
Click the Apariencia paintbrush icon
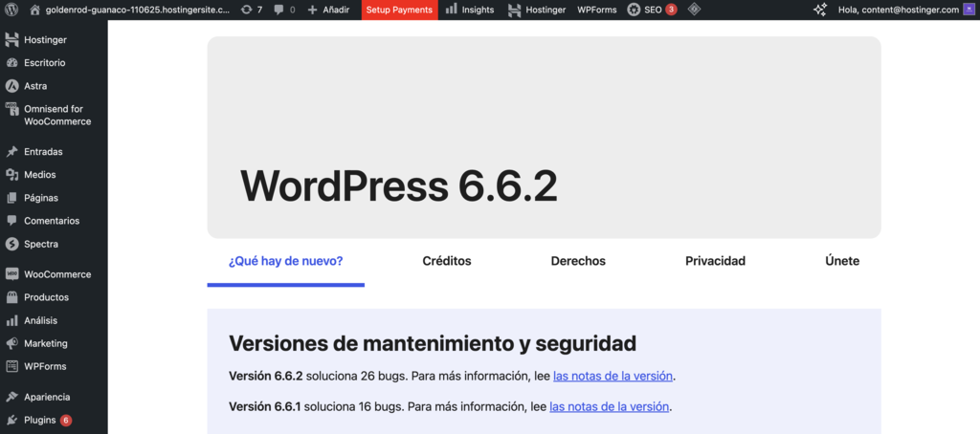[11, 397]
